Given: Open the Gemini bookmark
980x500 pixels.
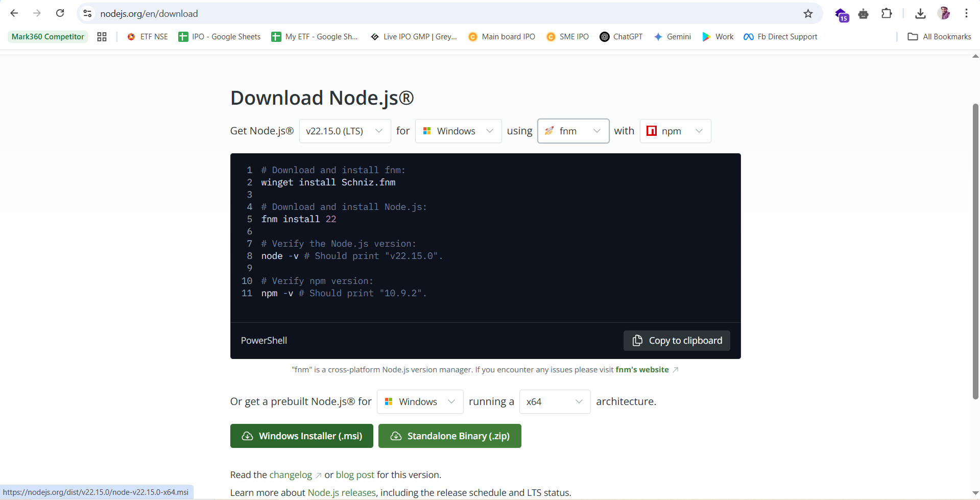Looking at the screenshot, I should pos(673,37).
